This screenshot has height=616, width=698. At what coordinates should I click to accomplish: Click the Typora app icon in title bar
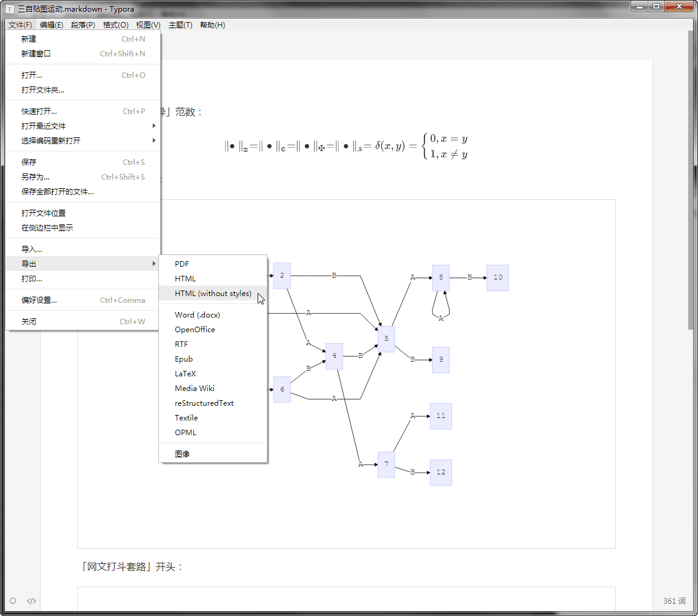[x=9, y=9]
